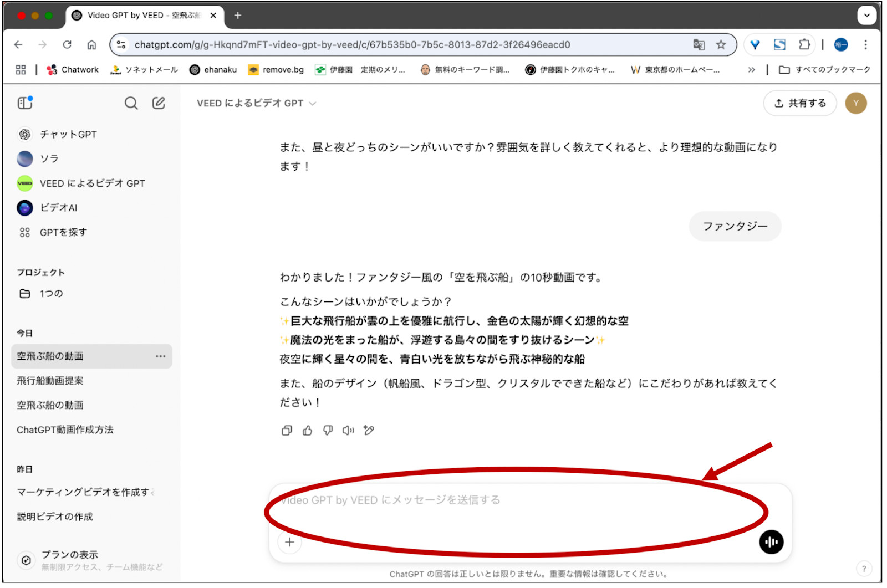Open the help question mark button
The image size is (887, 588).
pos(864,569)
